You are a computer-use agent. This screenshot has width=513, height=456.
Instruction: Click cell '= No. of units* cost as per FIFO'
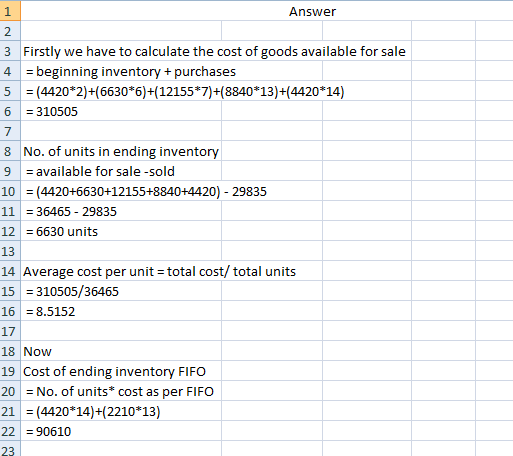(121, 391)
